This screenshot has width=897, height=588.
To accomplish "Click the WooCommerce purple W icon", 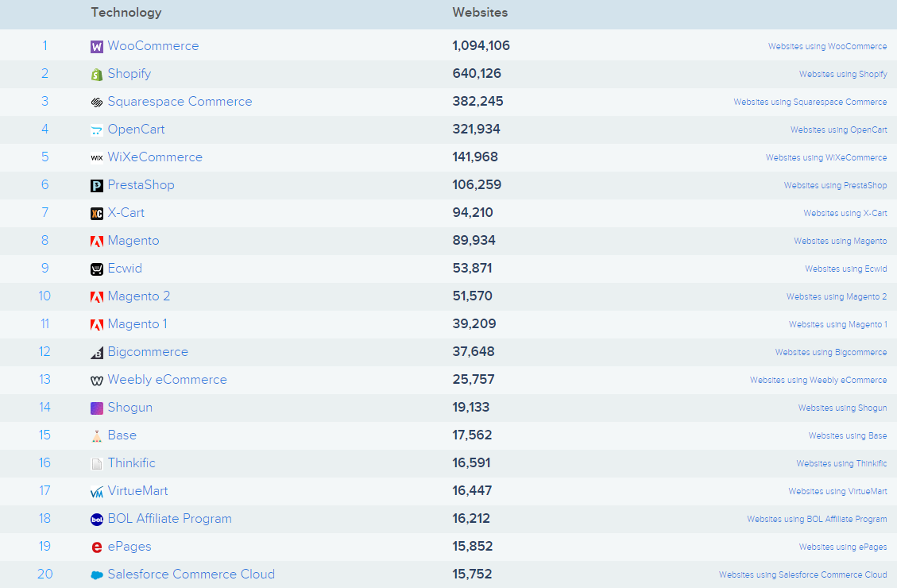I will tap(97, 46).
